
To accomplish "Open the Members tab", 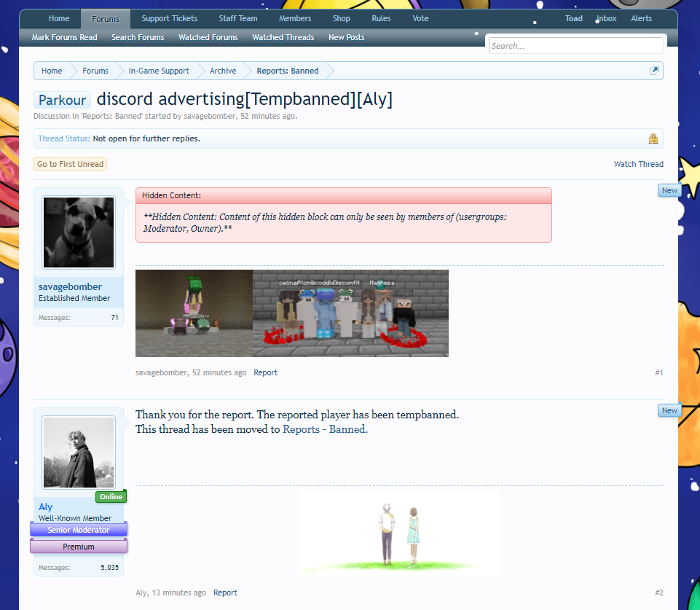I will (x=295, y=18).
